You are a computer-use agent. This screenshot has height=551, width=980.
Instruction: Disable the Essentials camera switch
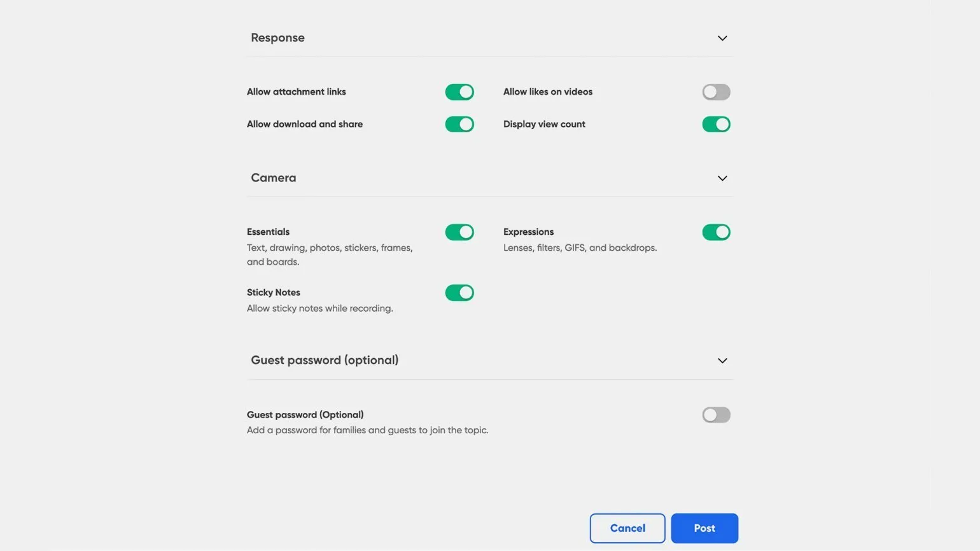click(459, 232)
